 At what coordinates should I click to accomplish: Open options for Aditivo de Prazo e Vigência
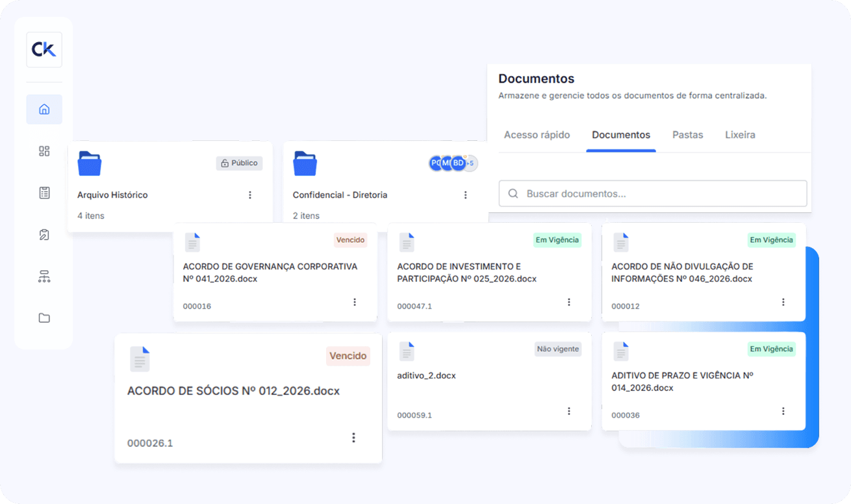(x=783, y=411)
